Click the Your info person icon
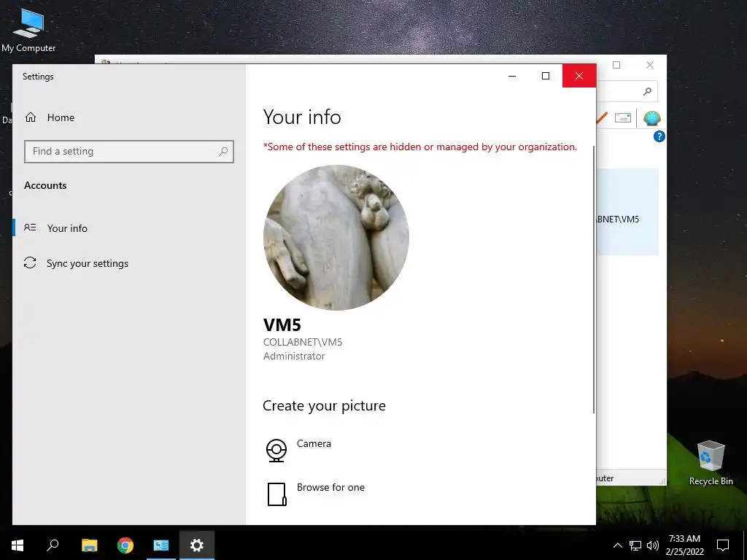 click(30, 227)
